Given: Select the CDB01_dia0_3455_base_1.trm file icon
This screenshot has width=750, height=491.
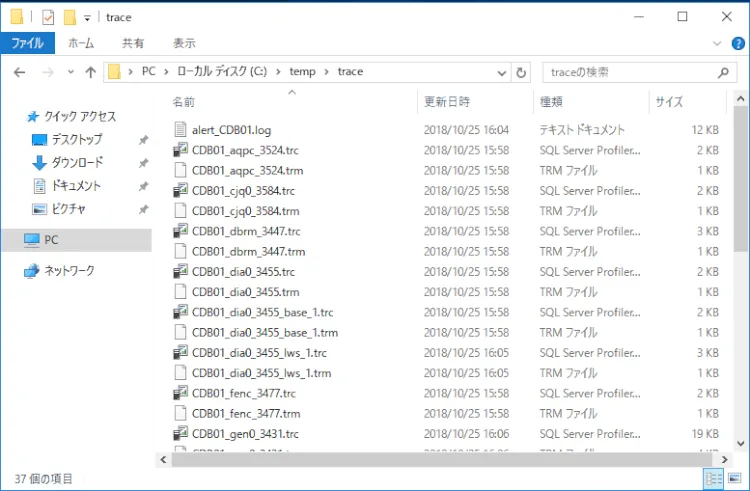Looking at the screenshot, I should pyautogui.click(x=180, y=332).
